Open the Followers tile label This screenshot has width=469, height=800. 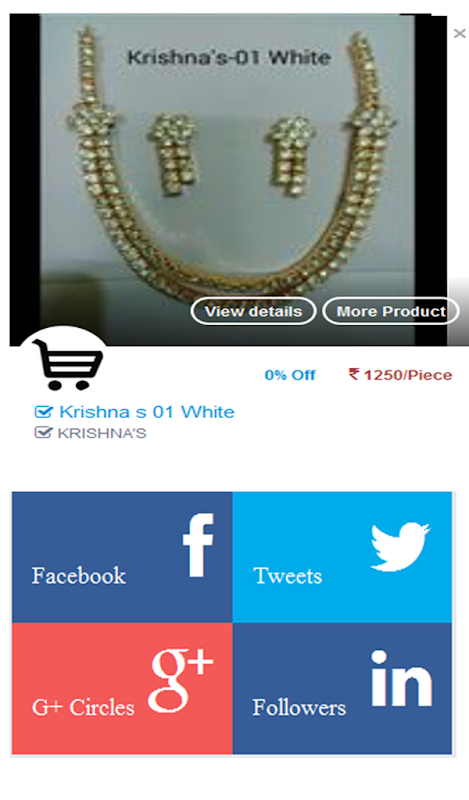click(x=299, y=708)
